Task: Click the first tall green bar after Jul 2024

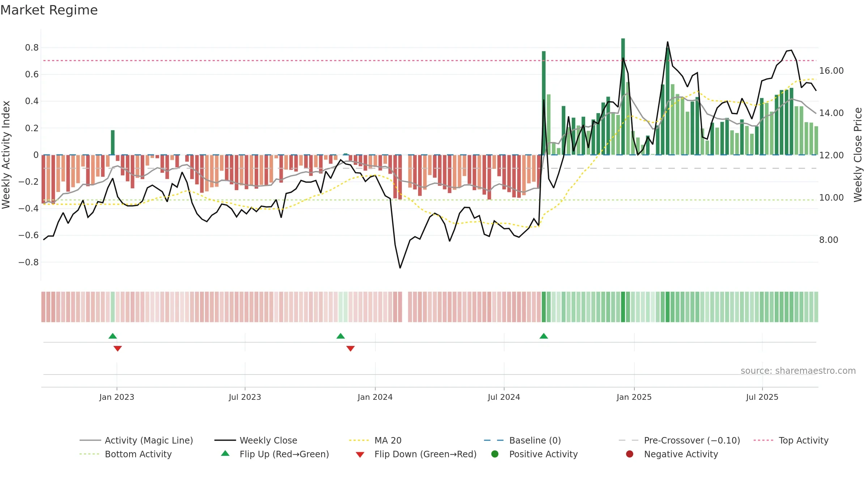Action: (x=544, y=103)
